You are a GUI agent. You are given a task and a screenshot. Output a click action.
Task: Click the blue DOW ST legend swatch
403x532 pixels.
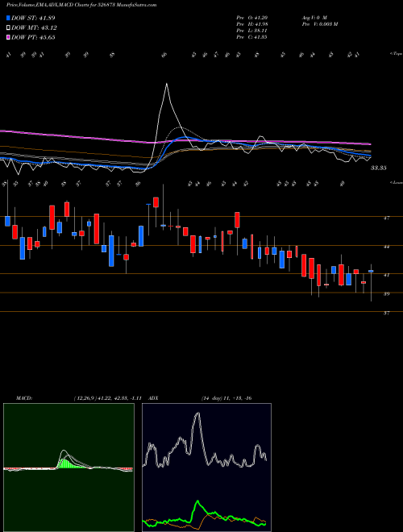pyautogui.click(x=8, y=18)
